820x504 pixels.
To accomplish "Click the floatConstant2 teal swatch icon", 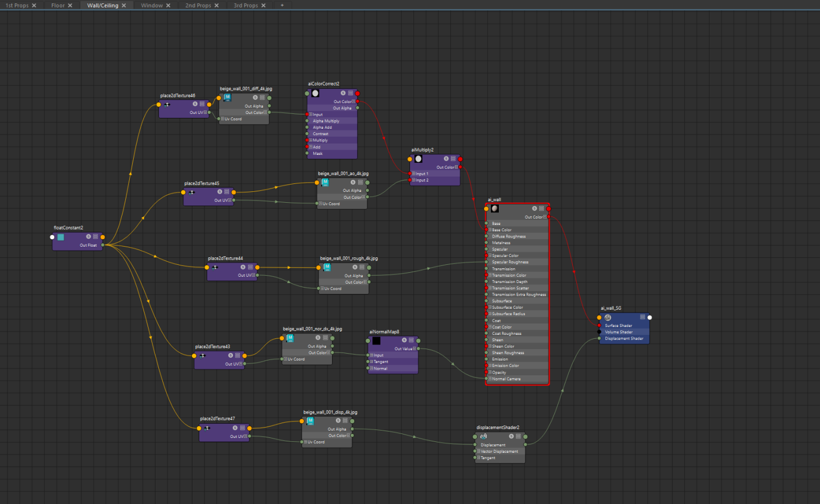I will pos(61,237).
